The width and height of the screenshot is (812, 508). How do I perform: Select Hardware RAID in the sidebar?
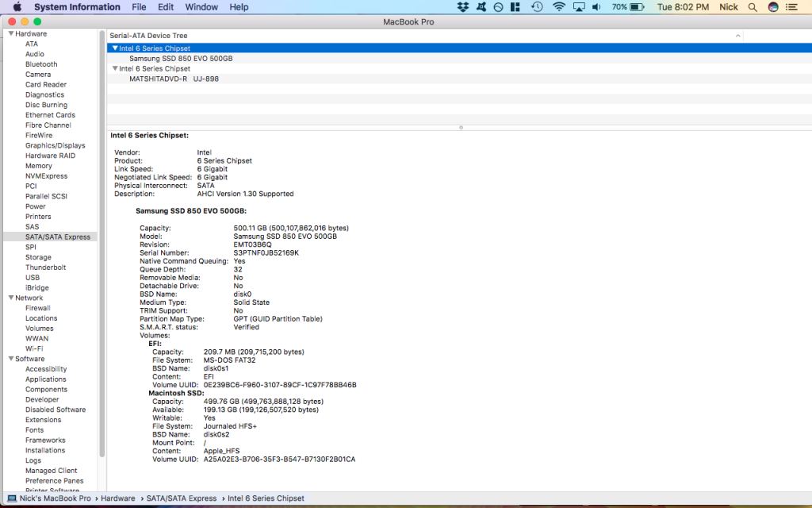50,156
